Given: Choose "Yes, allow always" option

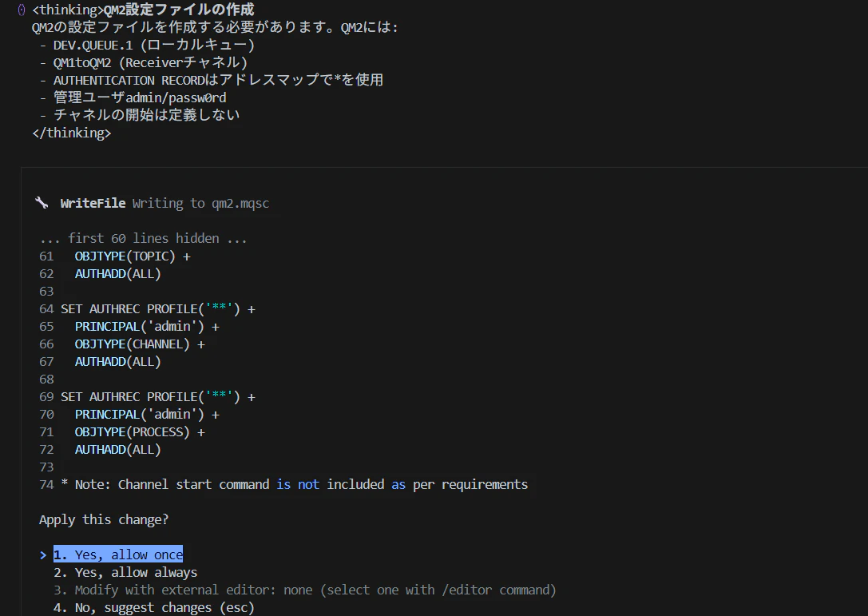Looking at the screenshot, I should 125,572.
